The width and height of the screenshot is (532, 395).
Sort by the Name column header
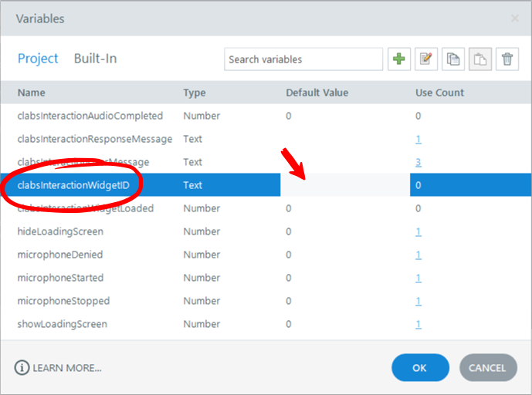32,93
